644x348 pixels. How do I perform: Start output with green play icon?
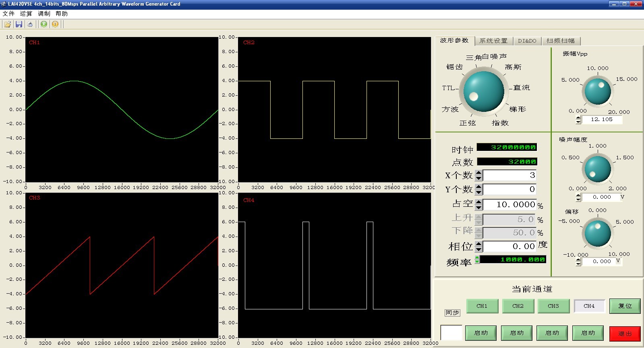(x=44, y=24)
